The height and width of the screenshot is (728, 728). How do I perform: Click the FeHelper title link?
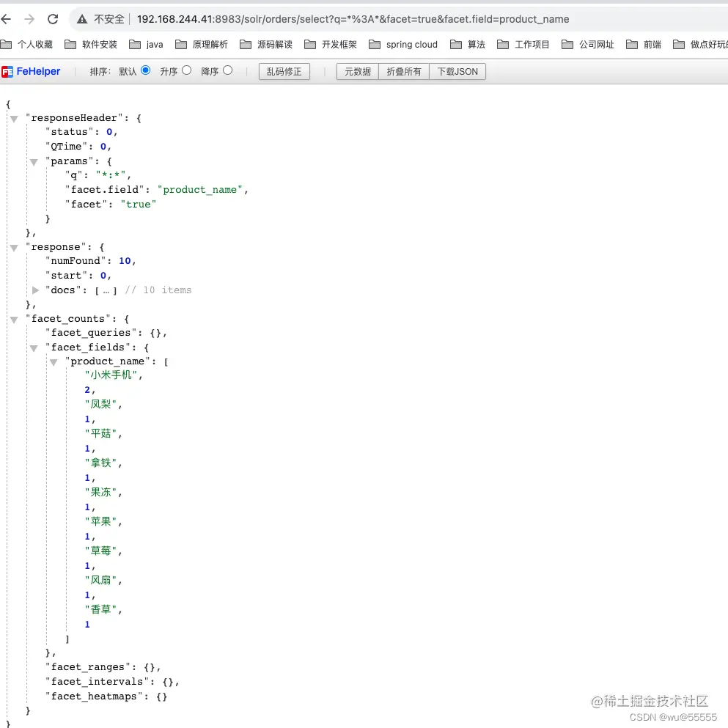[x=38, y=72]
